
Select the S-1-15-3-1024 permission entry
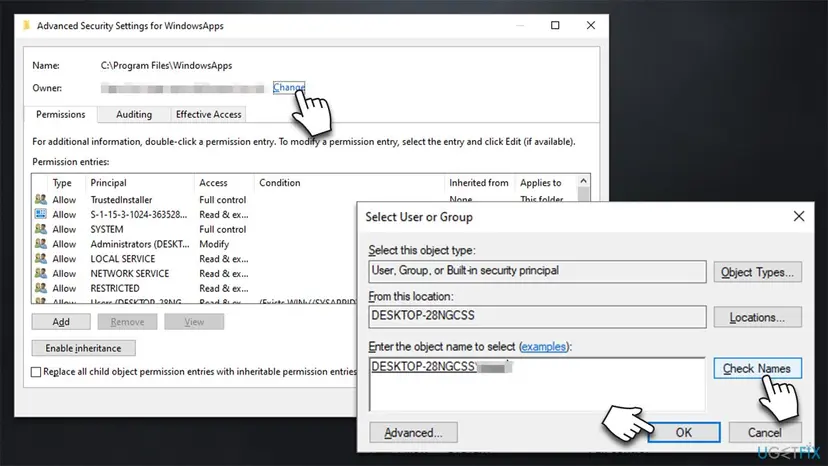(195, 215)
